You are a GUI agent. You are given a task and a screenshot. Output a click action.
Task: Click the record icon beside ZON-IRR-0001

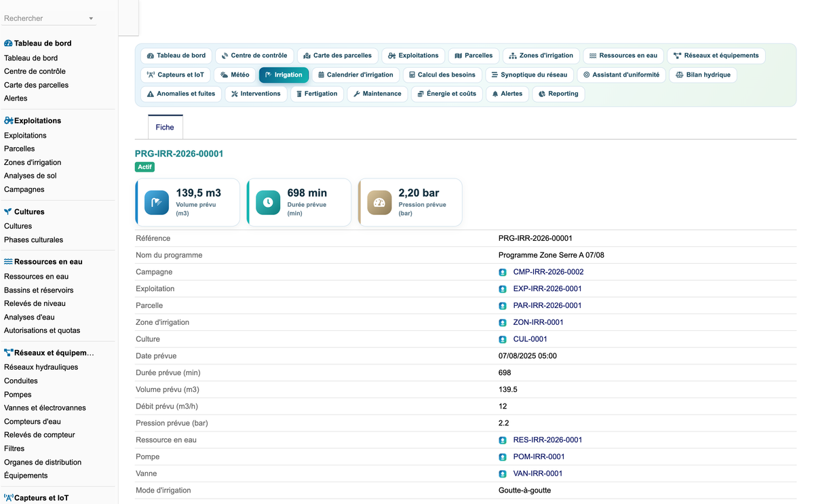(503, 323)
